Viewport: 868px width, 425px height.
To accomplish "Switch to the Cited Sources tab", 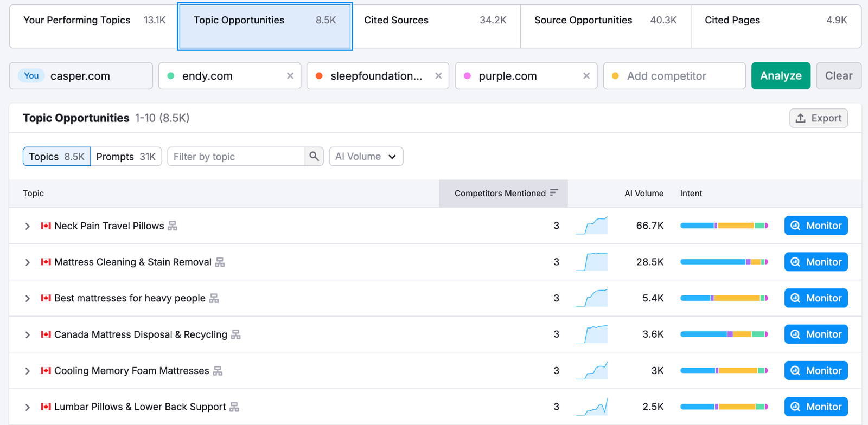I will [x=435, y=26].
